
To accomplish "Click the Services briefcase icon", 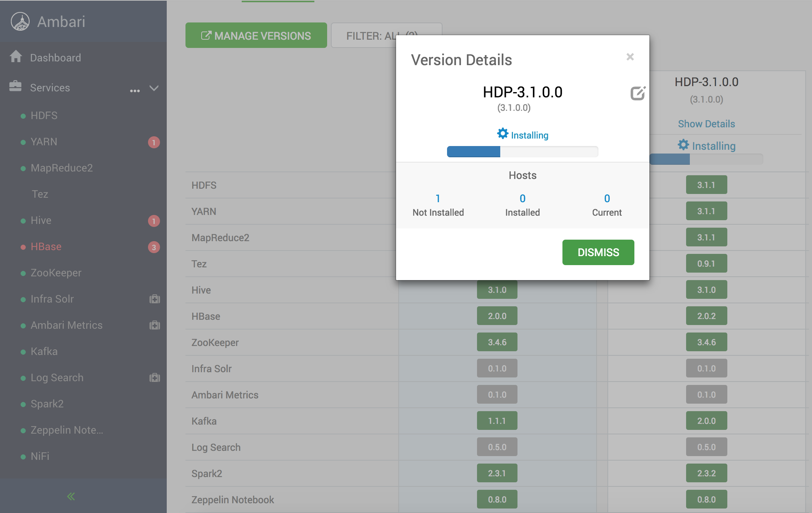I will [x=15, y=86].
